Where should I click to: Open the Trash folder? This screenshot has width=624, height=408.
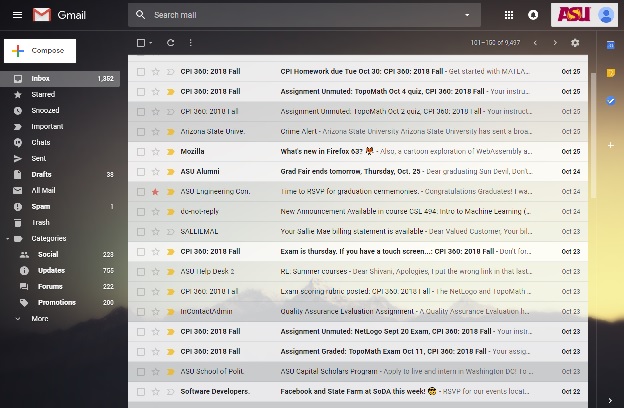(60, 223)
